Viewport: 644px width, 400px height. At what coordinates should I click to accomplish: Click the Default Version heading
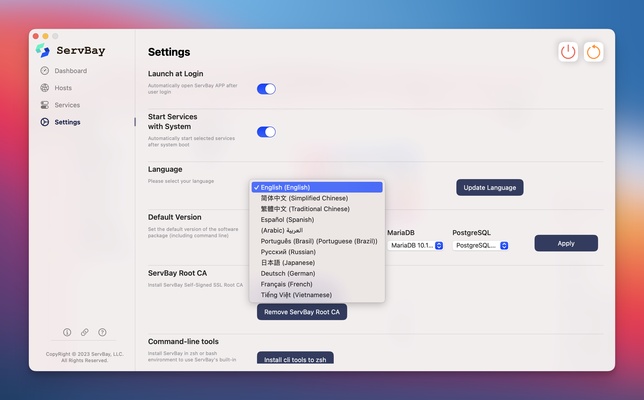[175, 217]
